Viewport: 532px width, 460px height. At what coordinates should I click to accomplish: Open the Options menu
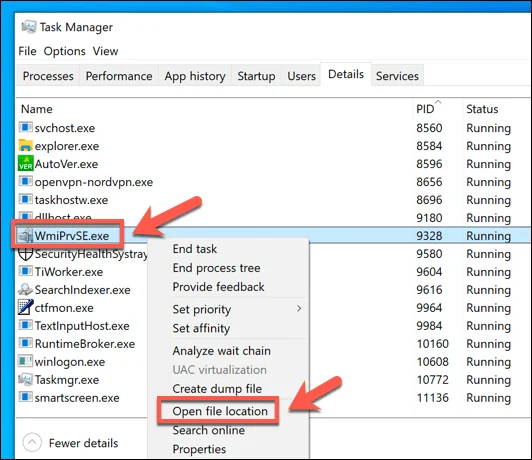64,51
